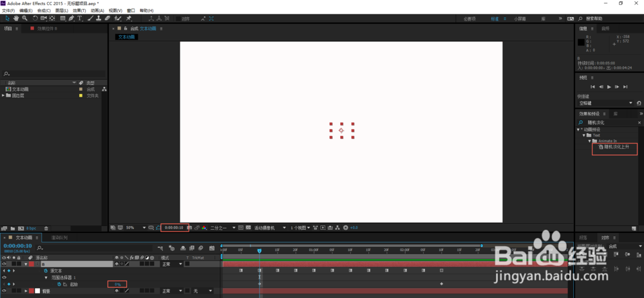Expand the 背景 layer properties
Viewport: 644px width, 298px height.
click(26, 291)
